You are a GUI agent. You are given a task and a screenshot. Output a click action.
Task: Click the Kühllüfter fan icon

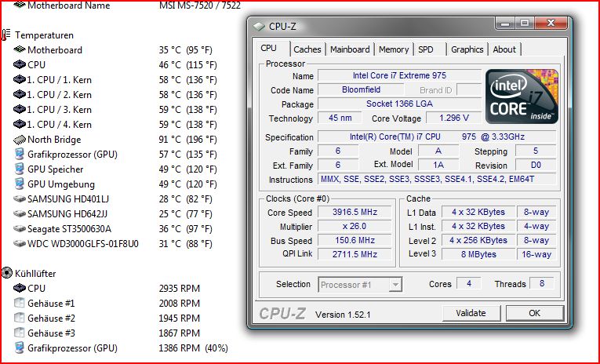coord(7,273)
